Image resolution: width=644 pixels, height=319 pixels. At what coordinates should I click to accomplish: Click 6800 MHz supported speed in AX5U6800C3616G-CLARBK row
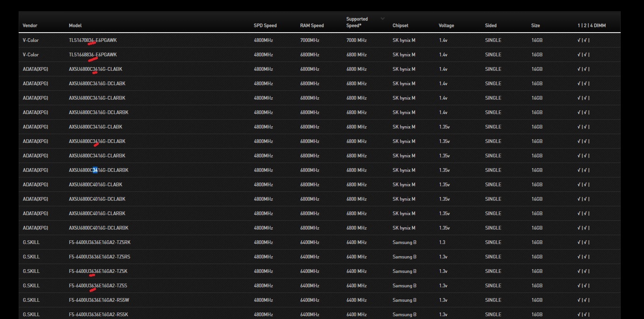(x=357, y=98)
